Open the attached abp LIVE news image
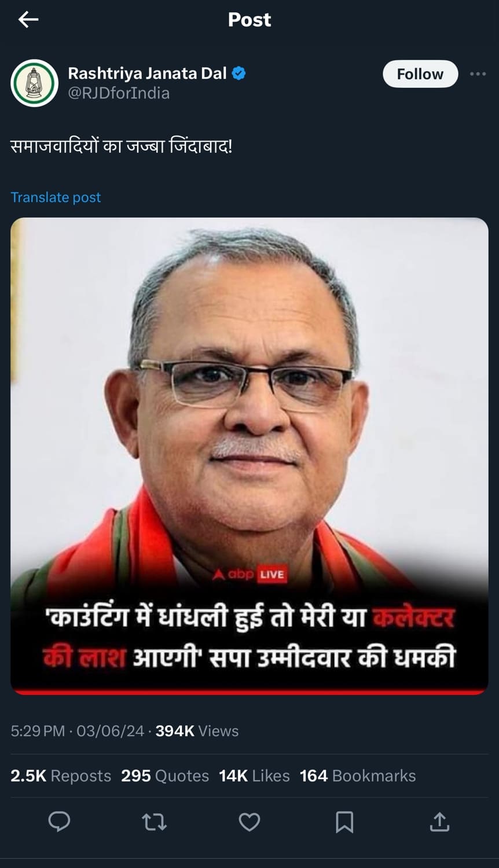The height and width of the screenshot is (868, 499). pyautogui.click(x=249, y=456)
